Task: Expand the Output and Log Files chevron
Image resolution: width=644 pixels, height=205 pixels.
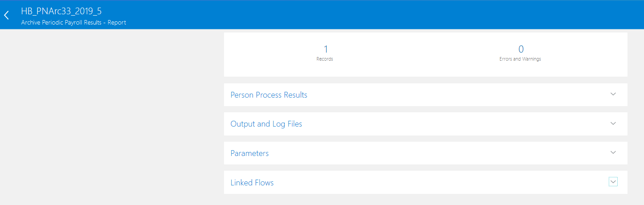Action: [x=613, y=123]
